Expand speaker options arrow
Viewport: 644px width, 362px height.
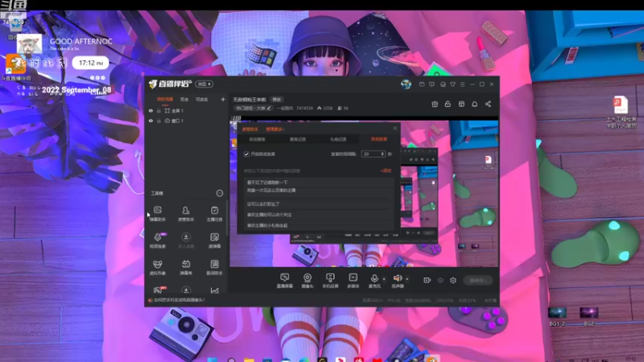[407, 279]
